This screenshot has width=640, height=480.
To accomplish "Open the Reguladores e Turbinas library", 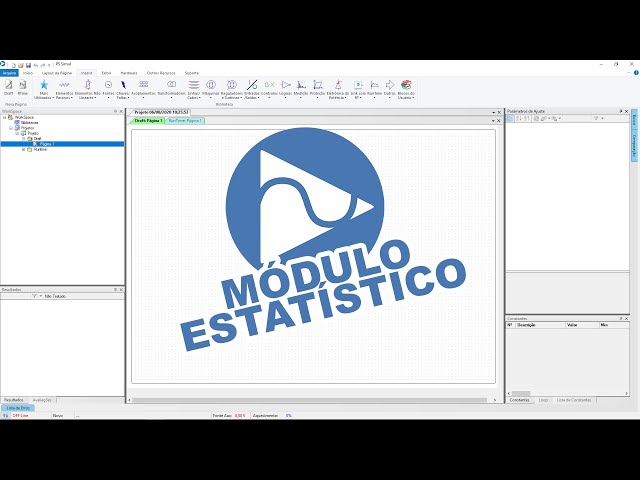I will 231,89.
